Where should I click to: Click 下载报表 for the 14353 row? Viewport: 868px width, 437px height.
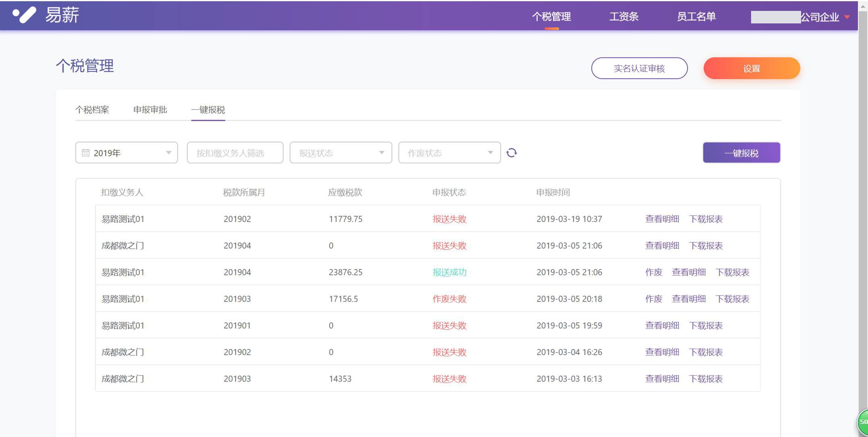point(706,379)
